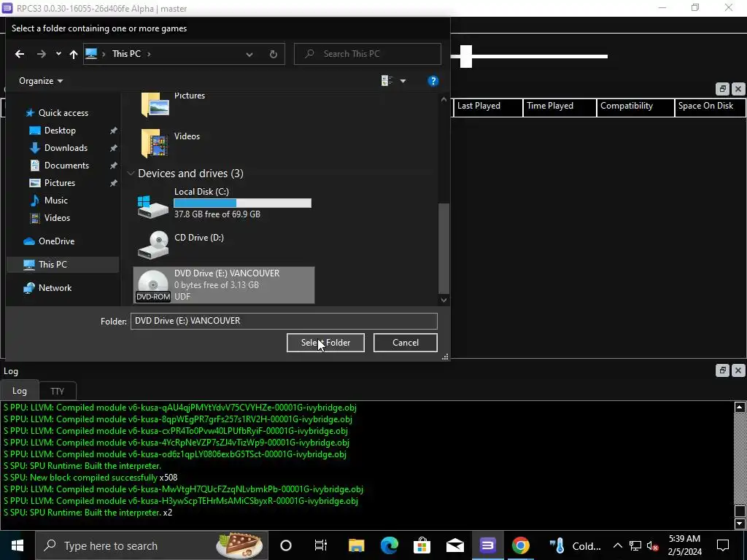Select the Pictures folder icon in file list
The image size is (747, 560).
155,104
